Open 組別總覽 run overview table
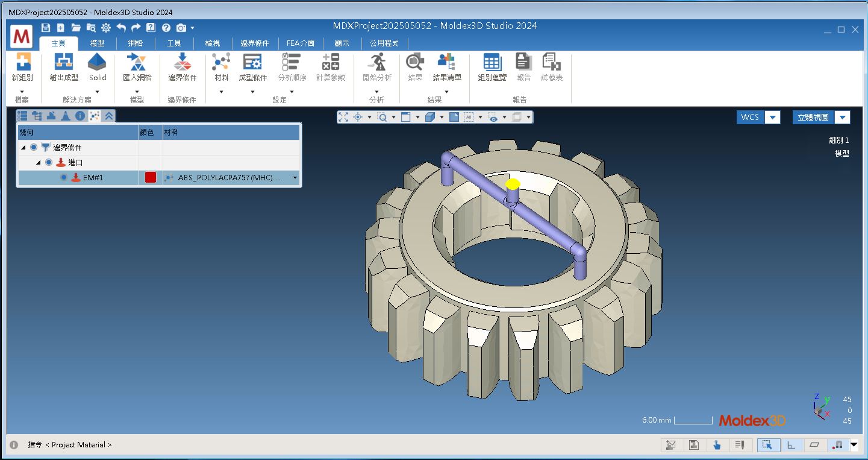This screenshot has width=868, height=460. [492, 67]
